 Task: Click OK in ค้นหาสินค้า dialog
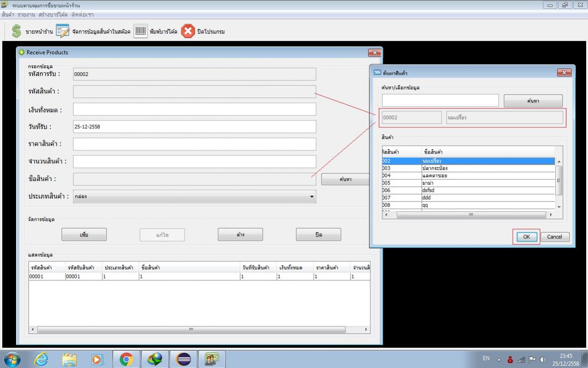click(x=526, y=236)
